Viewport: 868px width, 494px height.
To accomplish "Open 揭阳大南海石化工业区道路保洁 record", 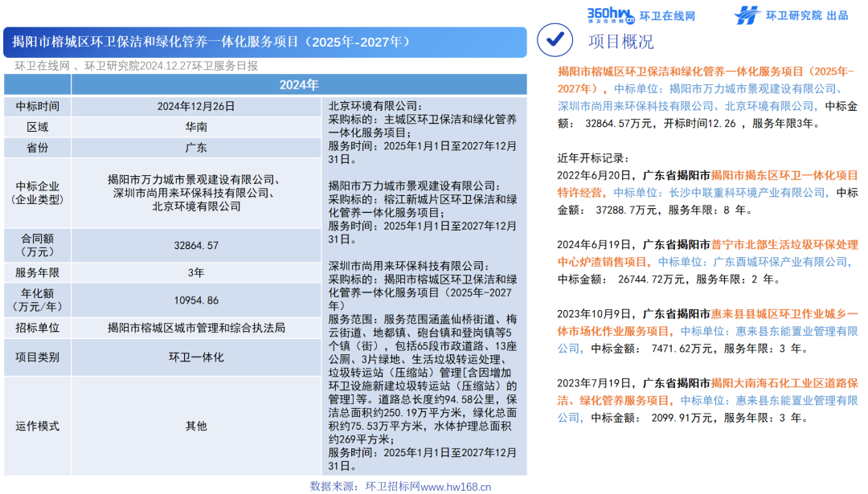I will pyautogui.click(x=707, y=392).
